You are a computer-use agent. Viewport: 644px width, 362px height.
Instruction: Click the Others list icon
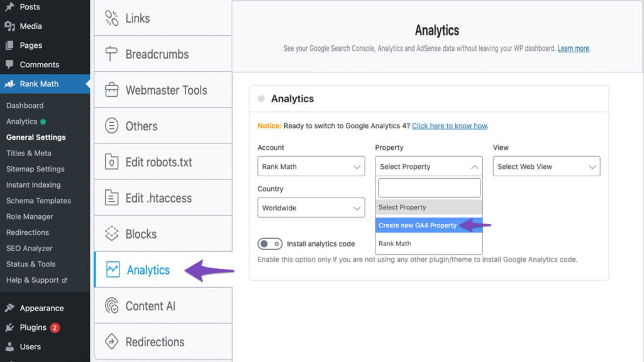111,125
